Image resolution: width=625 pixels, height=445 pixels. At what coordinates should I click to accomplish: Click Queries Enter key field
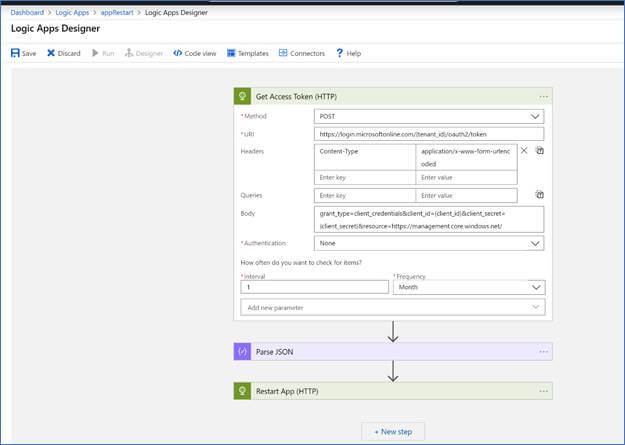365,195
